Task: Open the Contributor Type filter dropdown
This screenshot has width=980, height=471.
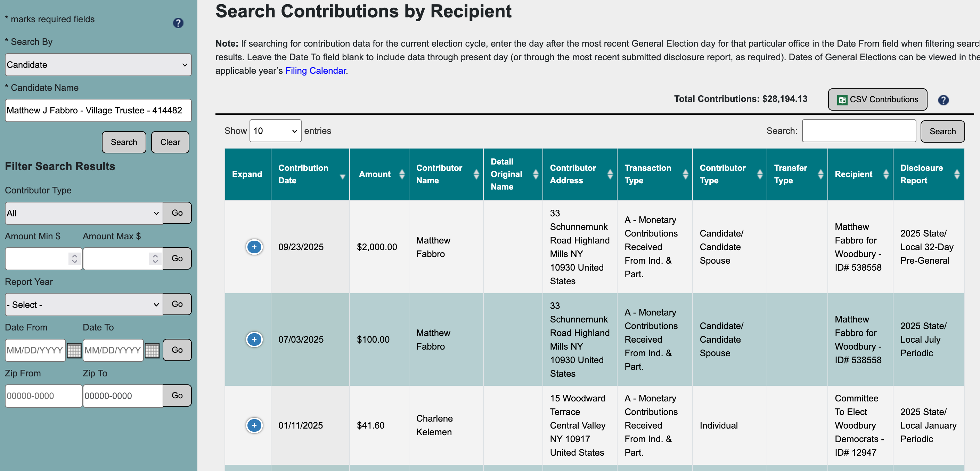Action: (x=84, y=213)
